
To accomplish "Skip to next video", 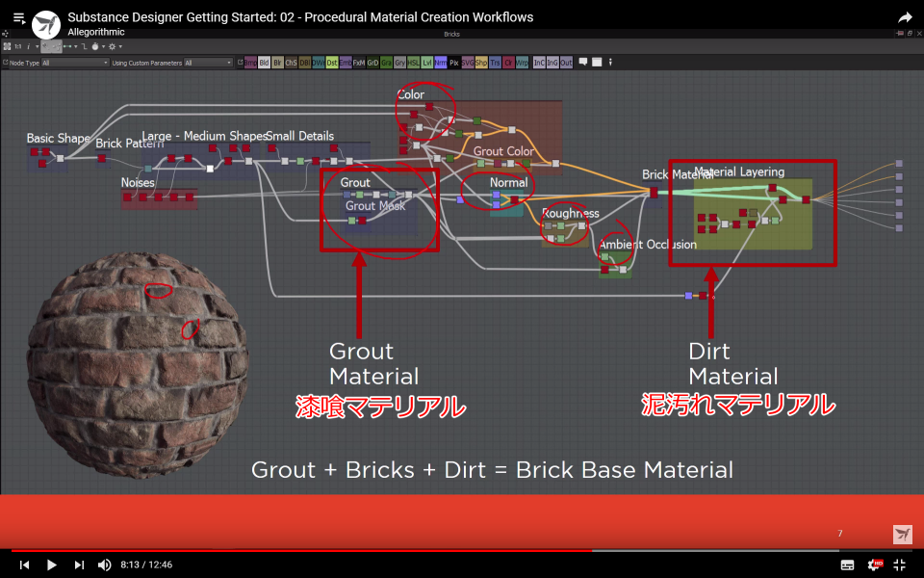I will 78,565.
